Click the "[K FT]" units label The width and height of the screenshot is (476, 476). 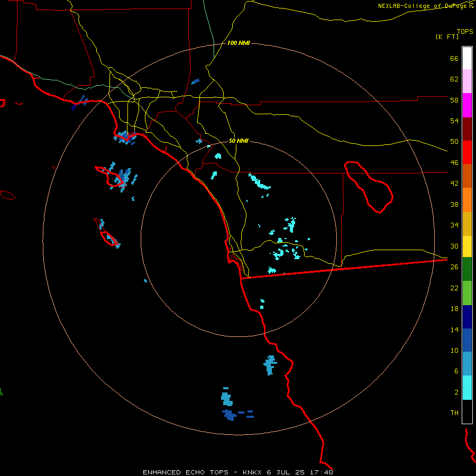point(447,36)
